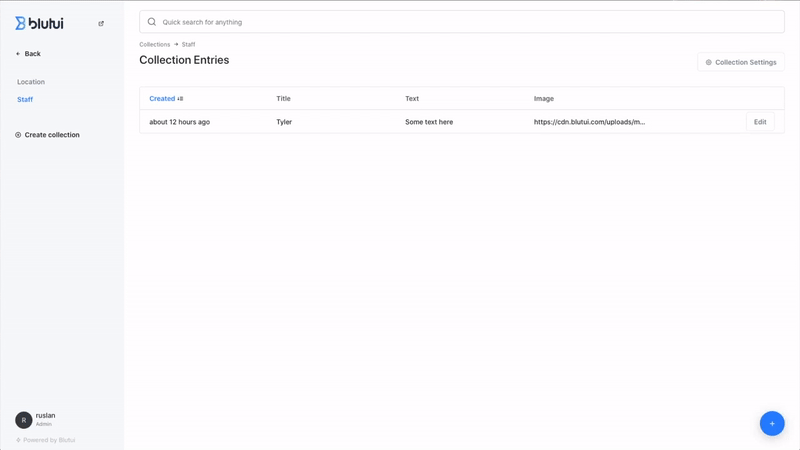
Task: Click the plus icon beside Create collection
Action: point(18,135)
